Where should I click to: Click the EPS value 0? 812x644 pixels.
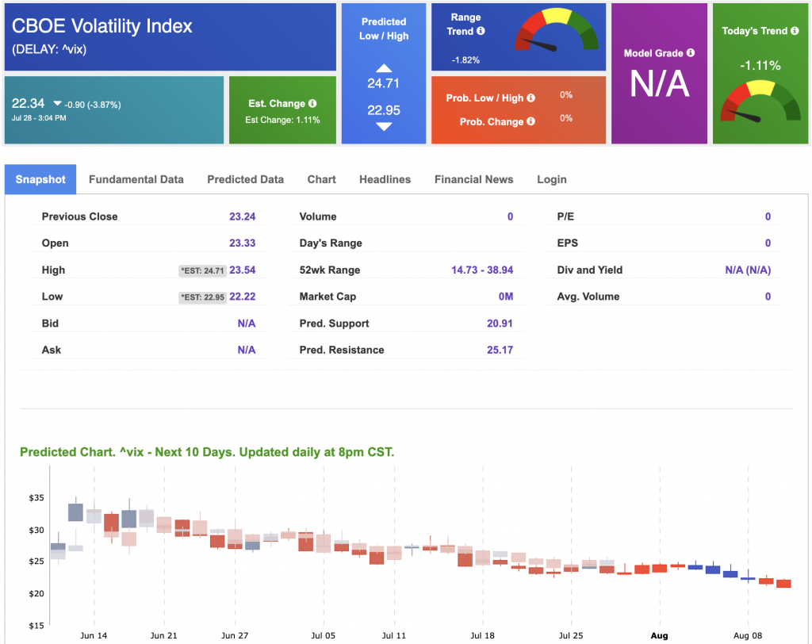point(768,243)
